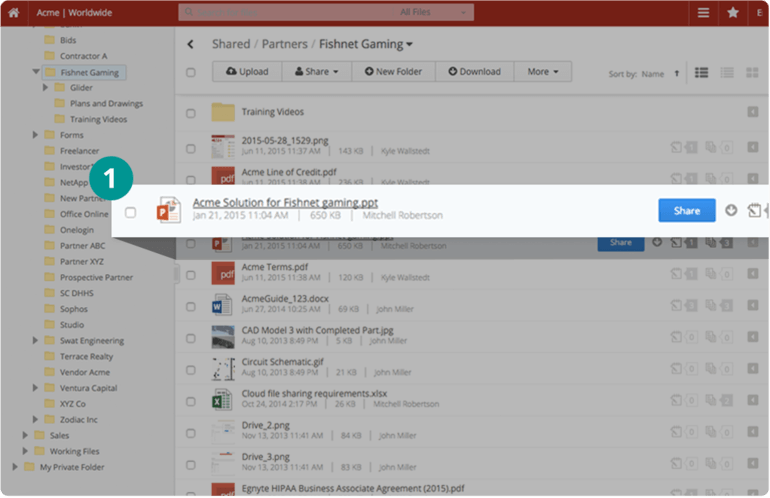Switch to compact list view icon
The width and height of the screenshot is (770, 498).
[x=727, y=73]
